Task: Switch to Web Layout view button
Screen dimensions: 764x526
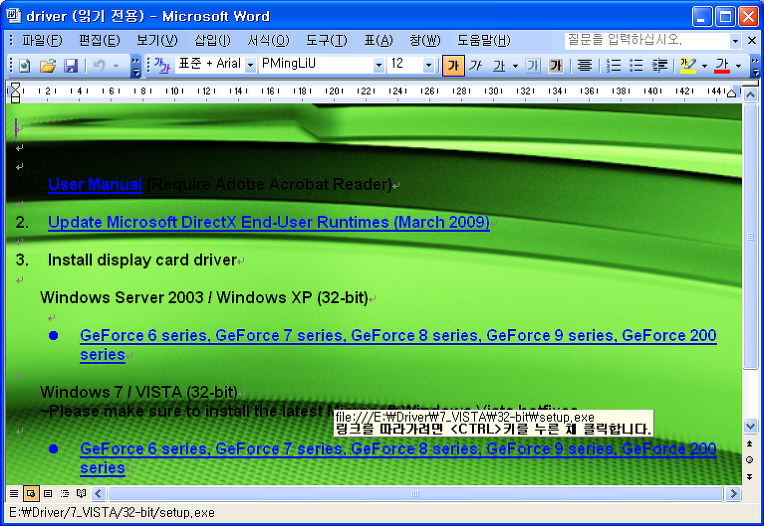Action: [x=31, y=494]
